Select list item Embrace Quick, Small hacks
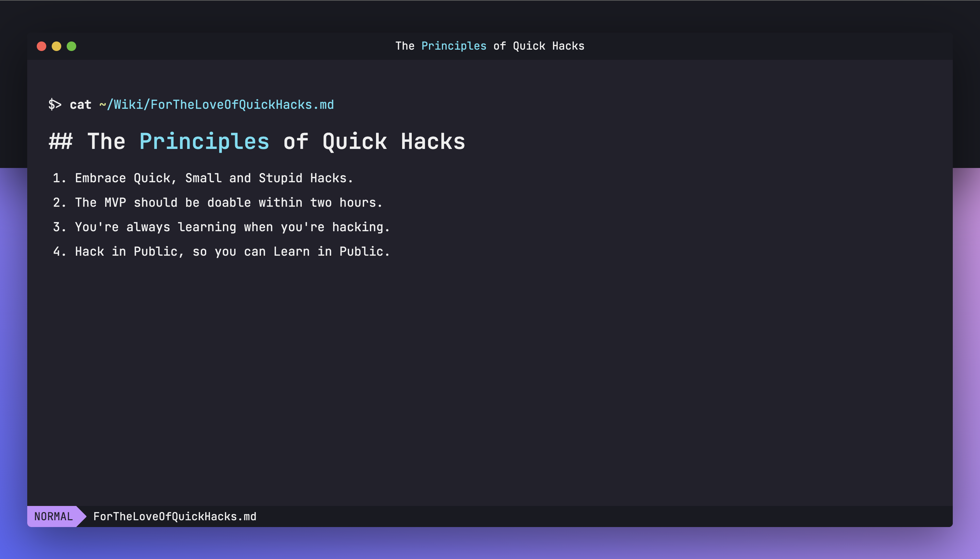The height and width of the screenshot is (559, 980). (214, 178)
